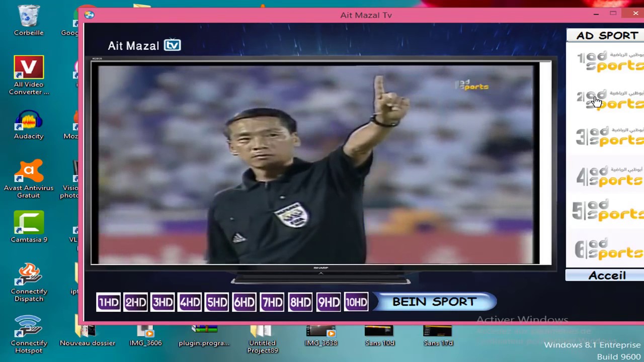Close the Ait Mazal Tv window
This screenshot has height=362, width=644.
[635, 14]
